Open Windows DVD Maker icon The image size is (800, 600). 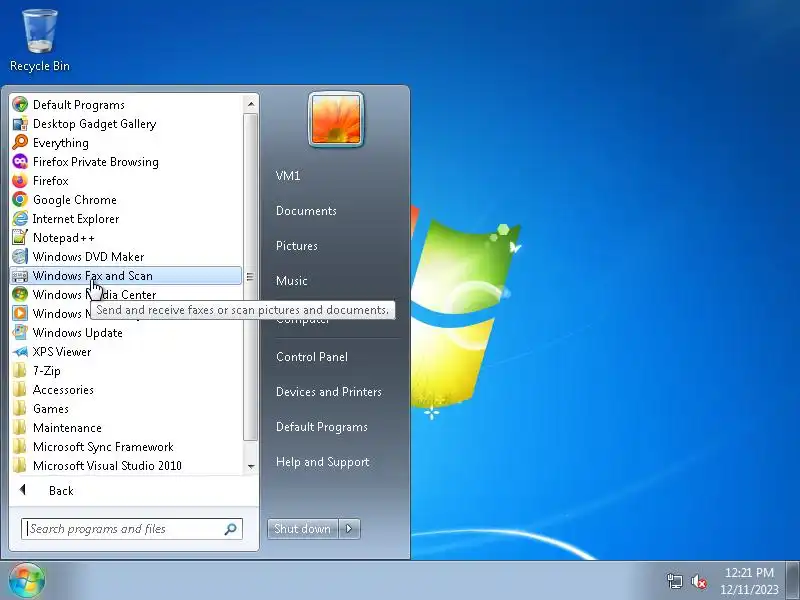(x=20, y=257)
